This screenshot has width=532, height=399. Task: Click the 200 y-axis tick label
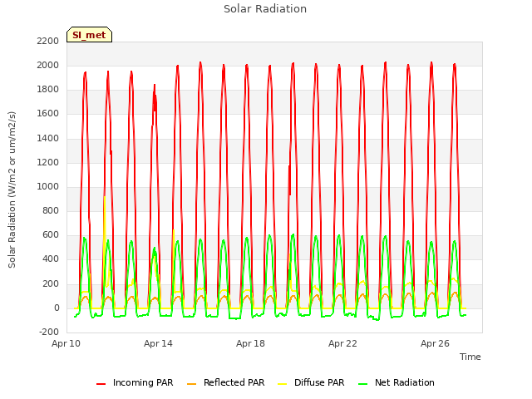tap(51, 283)
